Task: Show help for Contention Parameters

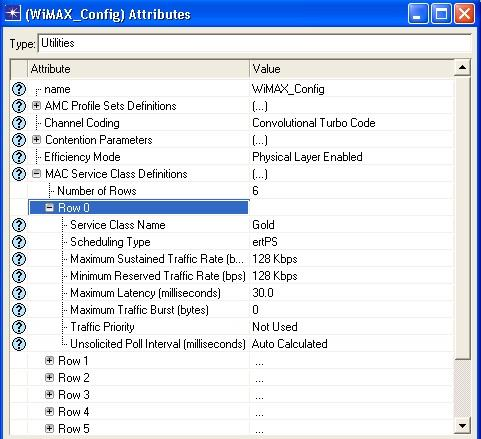Action: (19, 140)
